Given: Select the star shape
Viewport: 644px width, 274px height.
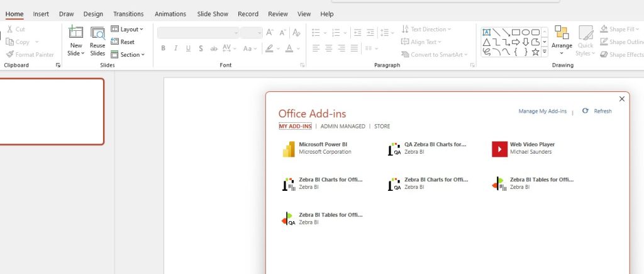Looking at the screenshot, I should (536, 52).
